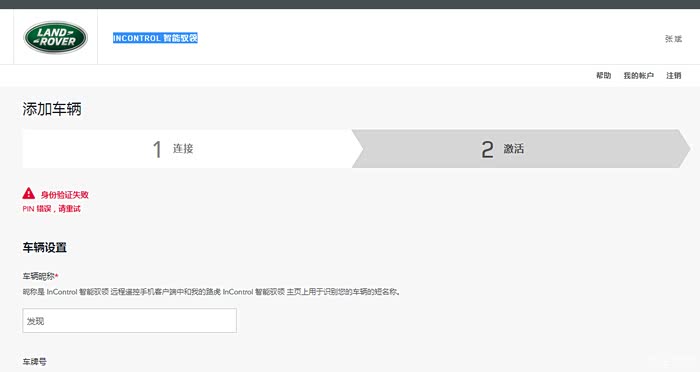Go to 我的帐户 account page
The width and height of the screenshot is (700, 372).
point(638,75)
